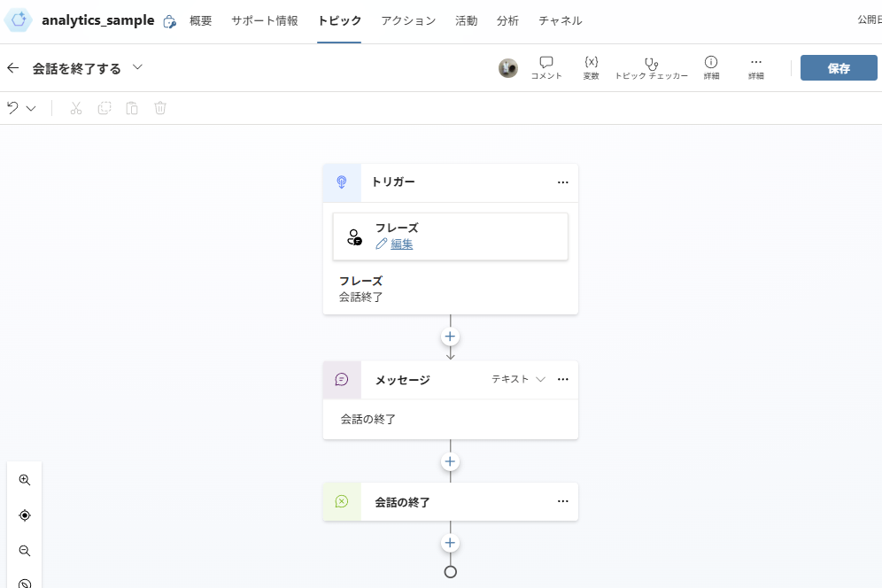Open the トピック チェッカー
882x588 pixels.
pos(652,68)
